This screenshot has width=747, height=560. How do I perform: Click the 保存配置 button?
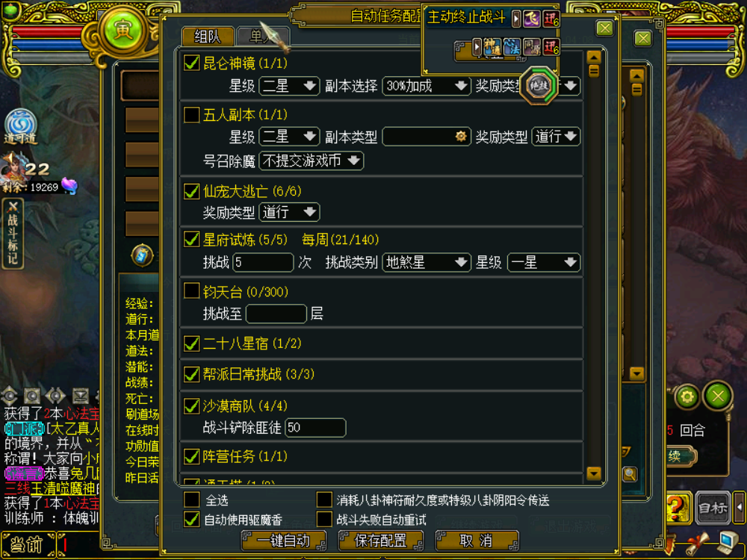click(x=381, y=541)
